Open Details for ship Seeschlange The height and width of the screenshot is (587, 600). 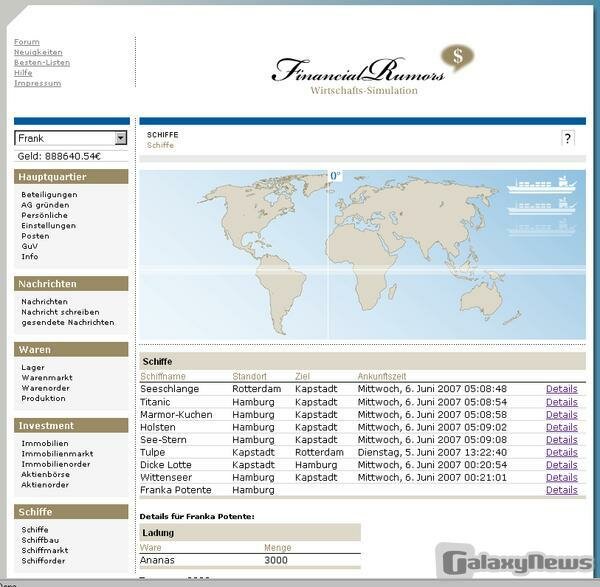click(x=561, y=389)
